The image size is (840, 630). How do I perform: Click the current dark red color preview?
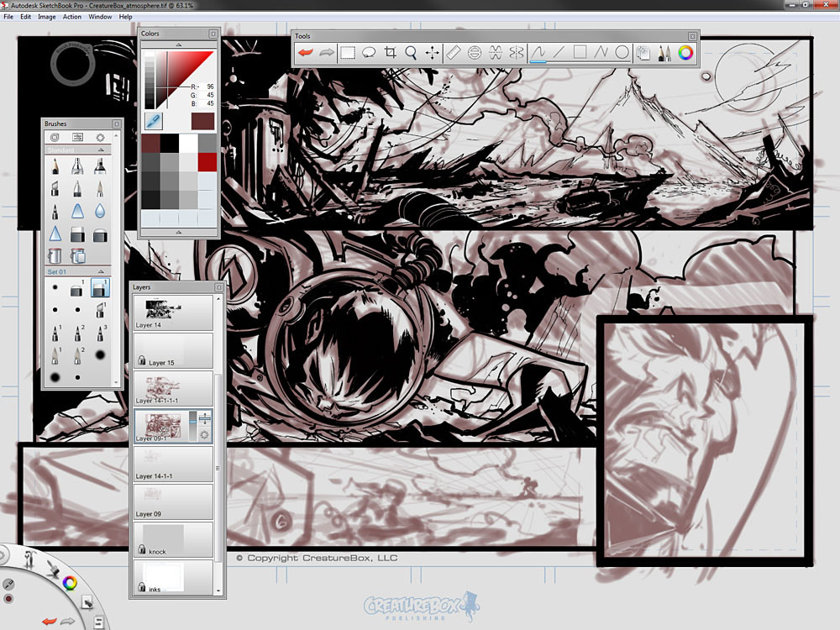click(202, 121)
